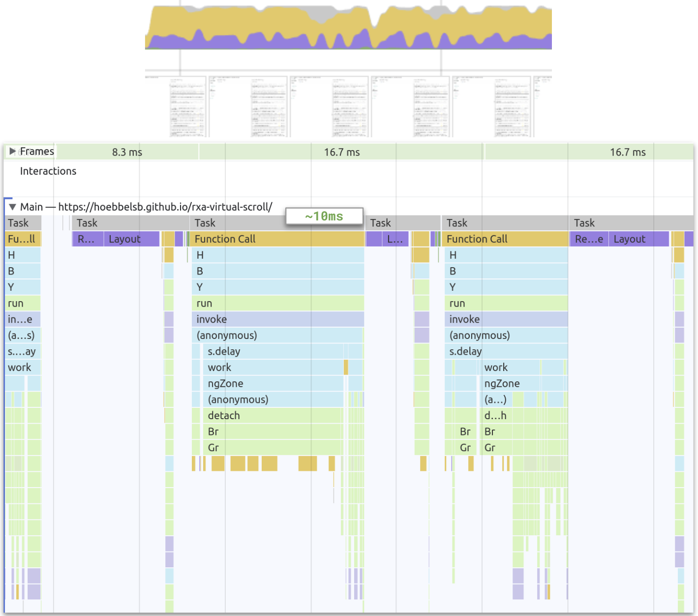Click the CPU usage overview graph

tap(348, 27)
